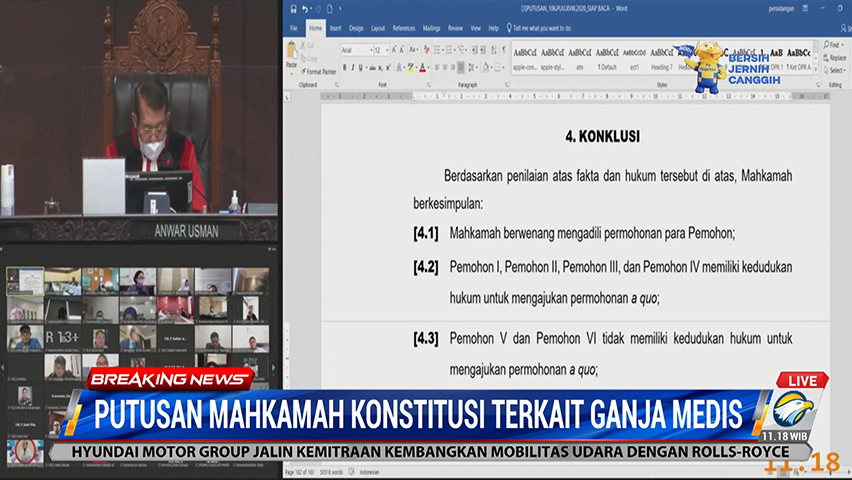Click the Cut scissors command
852x480 pixels.
click(x=307, y=46)
